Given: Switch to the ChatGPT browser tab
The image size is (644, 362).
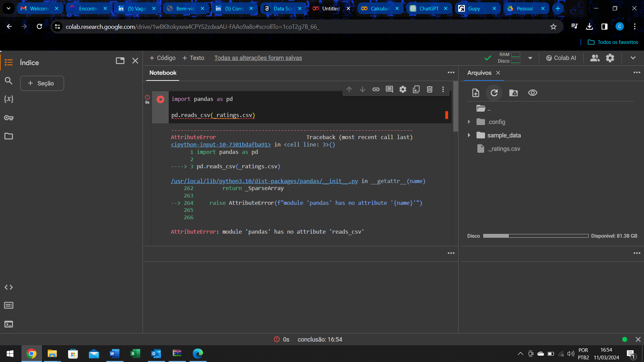Looking at the screenshot, I should [428, 9].
